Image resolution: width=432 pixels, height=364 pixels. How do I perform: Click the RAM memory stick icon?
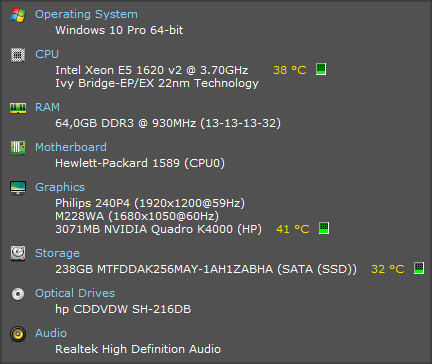click(x=18, y=108)
